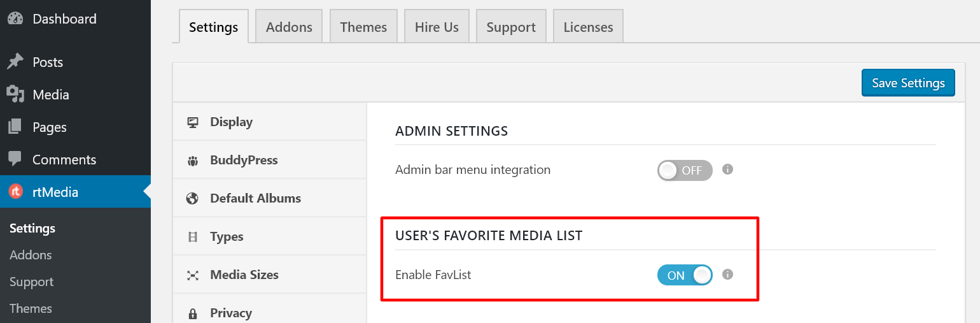Click the Media library icon

(15, 94)
